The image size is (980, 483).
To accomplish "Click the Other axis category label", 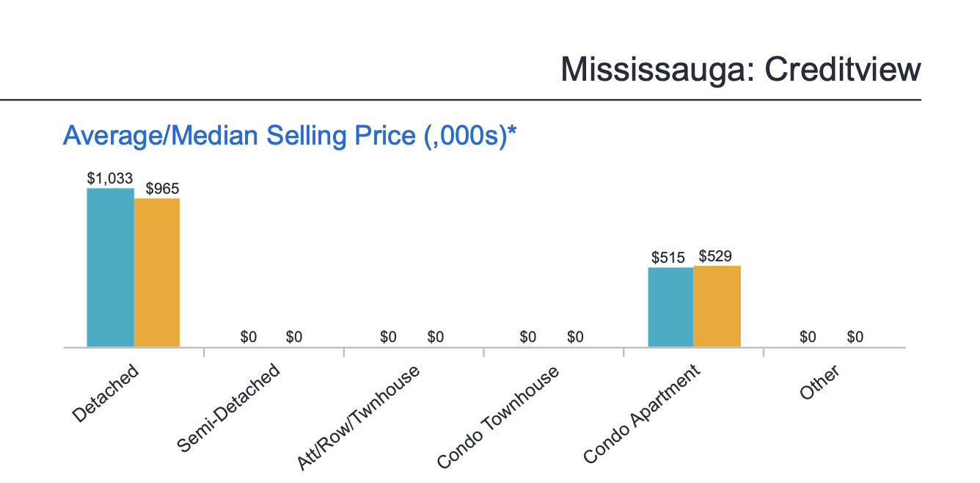I will point(819,382).
